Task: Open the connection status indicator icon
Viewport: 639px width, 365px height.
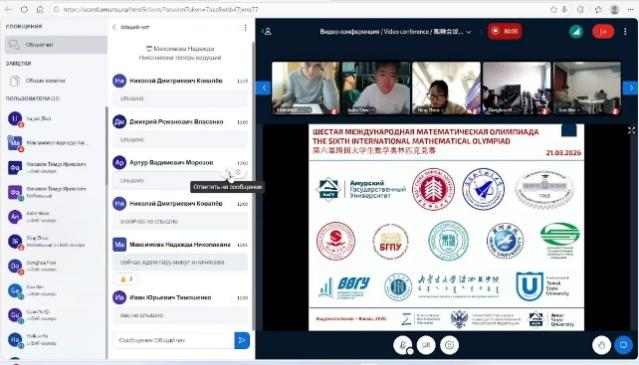Action: 576,31
